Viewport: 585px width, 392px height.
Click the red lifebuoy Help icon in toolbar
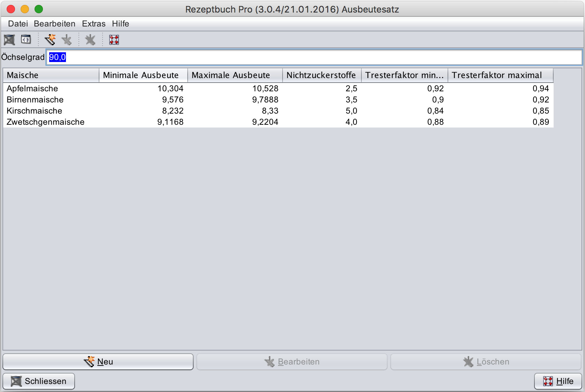[x=114, y=40]
